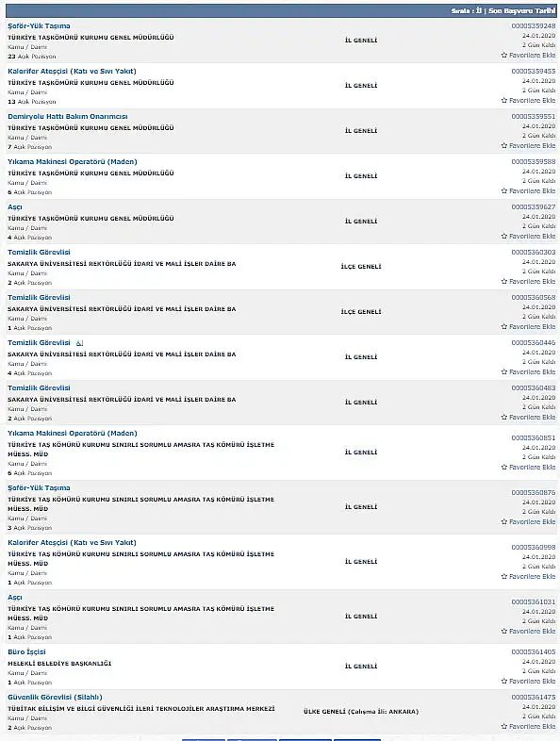The height and width of the screenshot is (741, 560).
Task: Click the star for listing 00005361031
Action: (x=503, y=632)
